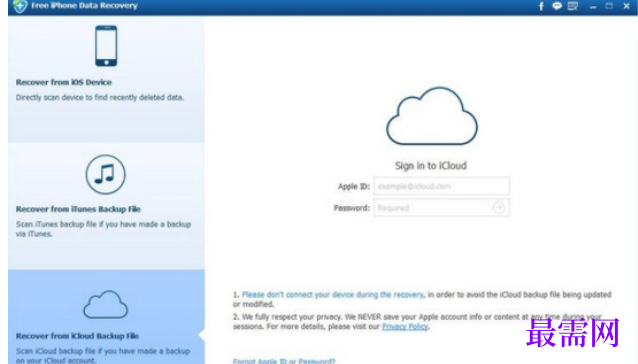Click 'We fully respect your privacy' note
This screenshot has width=638, height=364.
coord(417,322)
